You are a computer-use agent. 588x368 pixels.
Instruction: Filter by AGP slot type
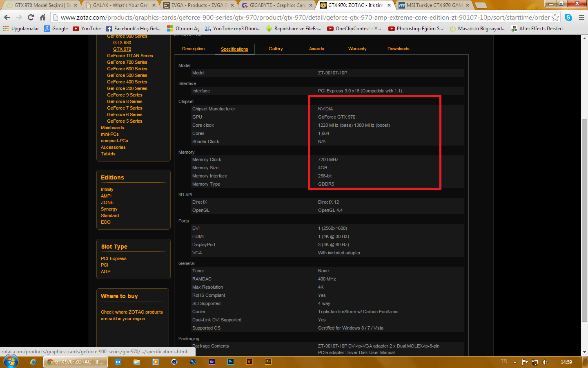click(x=106, y=272)
